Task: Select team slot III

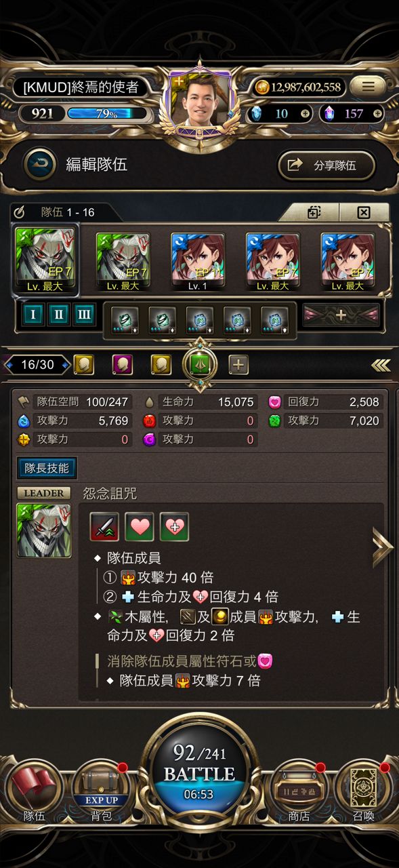Action: (x=84, y=315)
